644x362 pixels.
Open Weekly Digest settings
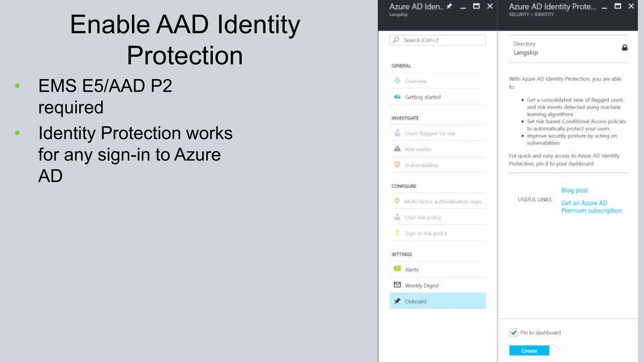point(437,285)
